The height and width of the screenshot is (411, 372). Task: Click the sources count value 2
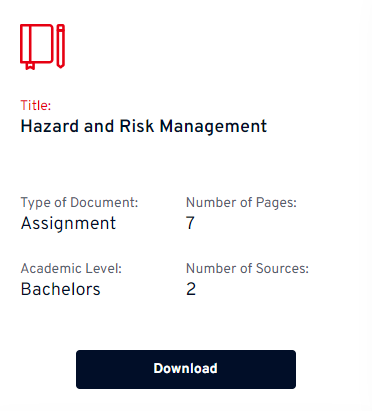191,289
